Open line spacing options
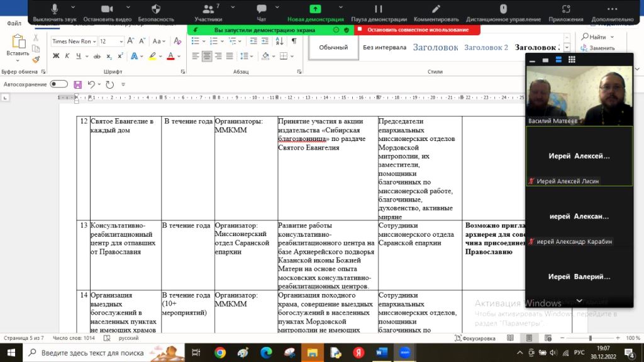This screenshot has width=644, height=362. pos(247,56)
